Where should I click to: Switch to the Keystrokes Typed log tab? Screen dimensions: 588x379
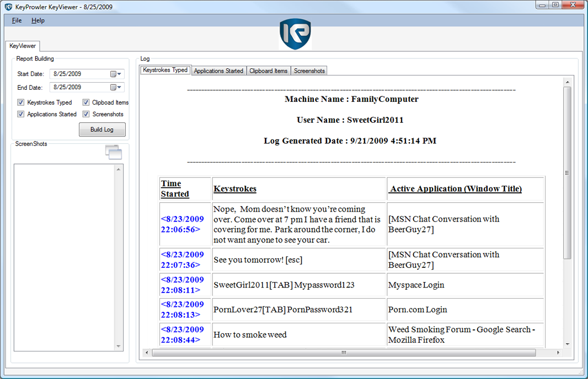point(165,70)
